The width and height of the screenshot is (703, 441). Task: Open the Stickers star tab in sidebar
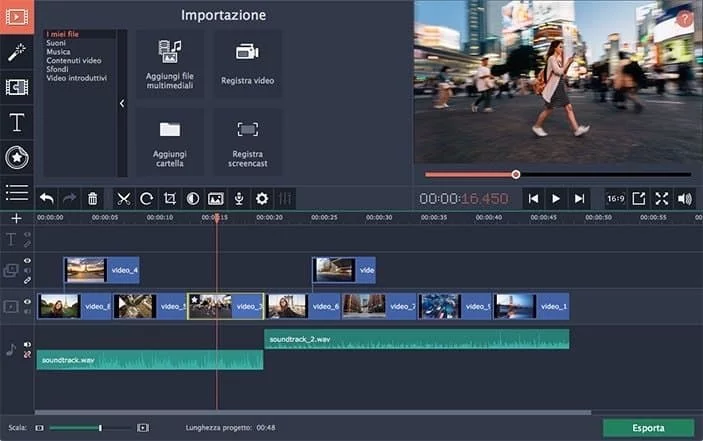(x=17, y=157)
